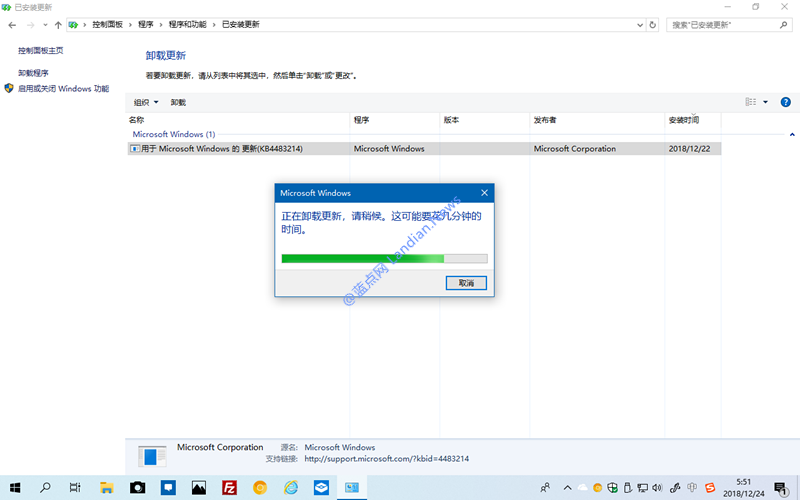The width and height of the screenshot is (800, 500).
Task: Click the volume speaker tray icon
Action: [x=657, y=488]
